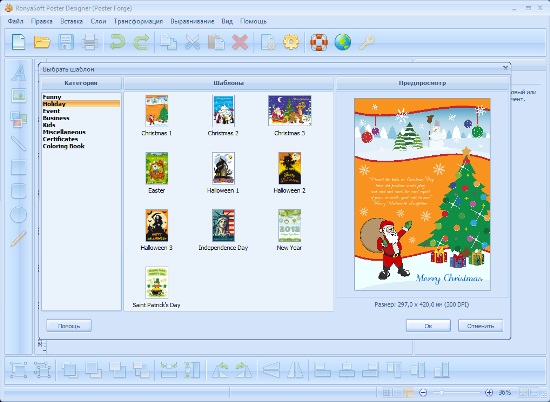This screenshot has height=402, width=550.
Task: Choose the New Year template thumbnail
Action: coord(289,225)
